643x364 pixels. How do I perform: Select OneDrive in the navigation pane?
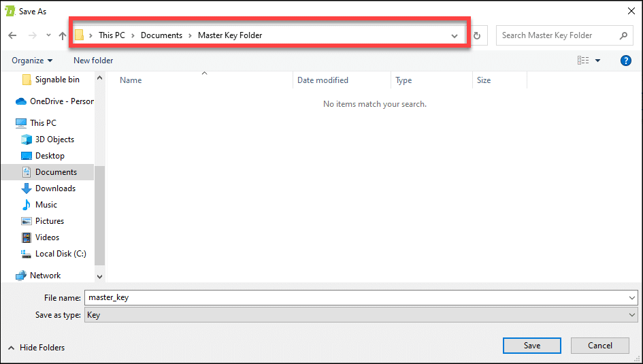(61, 101)
